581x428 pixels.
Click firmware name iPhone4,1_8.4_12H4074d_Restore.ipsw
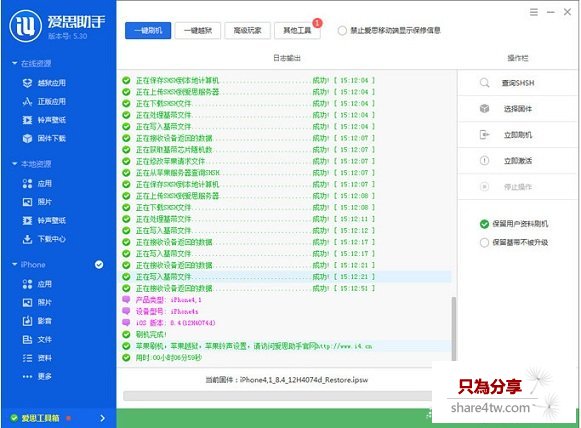pos(304,380)
